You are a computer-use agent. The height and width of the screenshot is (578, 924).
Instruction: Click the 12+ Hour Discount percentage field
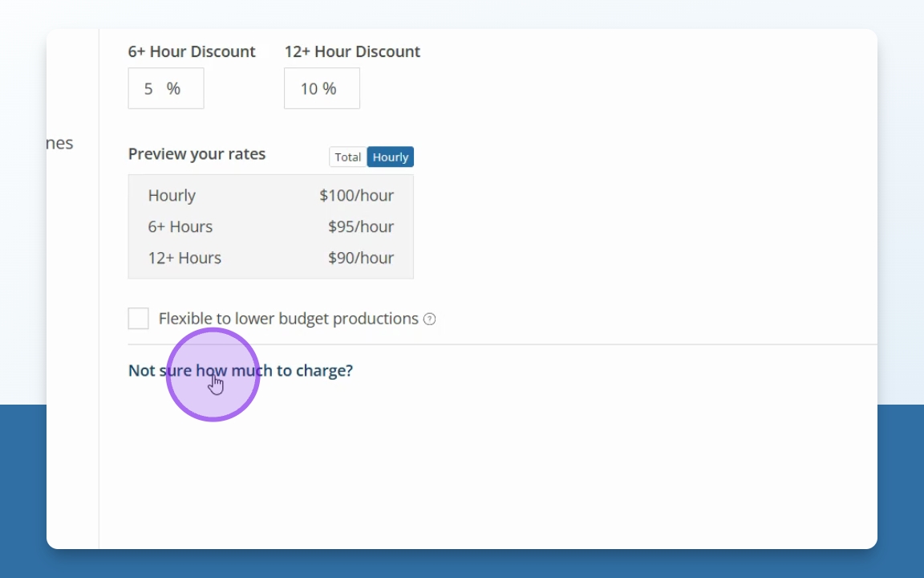pos(322,88)
